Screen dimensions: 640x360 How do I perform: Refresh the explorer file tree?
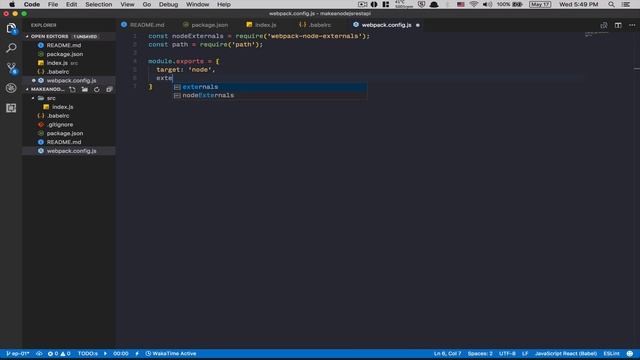point(97,89)
